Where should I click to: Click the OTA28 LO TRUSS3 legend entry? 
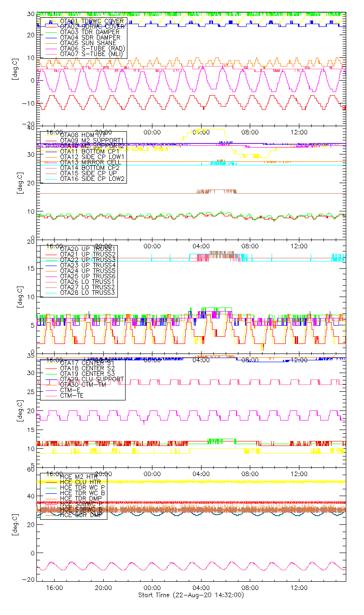click(x=88, y=292)
